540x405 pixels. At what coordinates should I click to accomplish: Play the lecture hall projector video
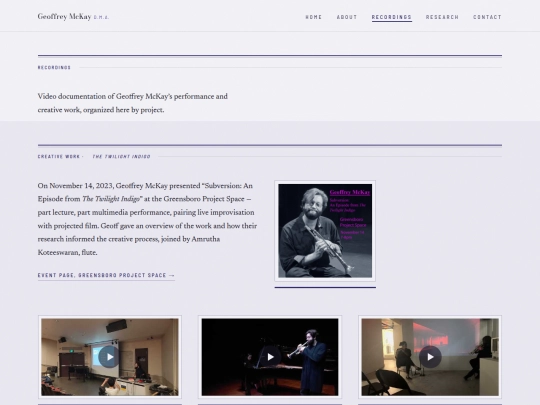pyautogui.click(x=110, y=357)
